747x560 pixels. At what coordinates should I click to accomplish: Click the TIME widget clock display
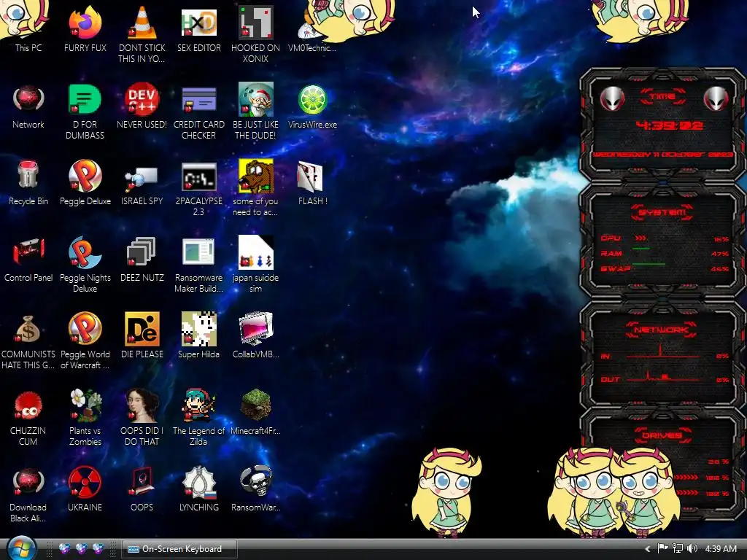[669, 125]
